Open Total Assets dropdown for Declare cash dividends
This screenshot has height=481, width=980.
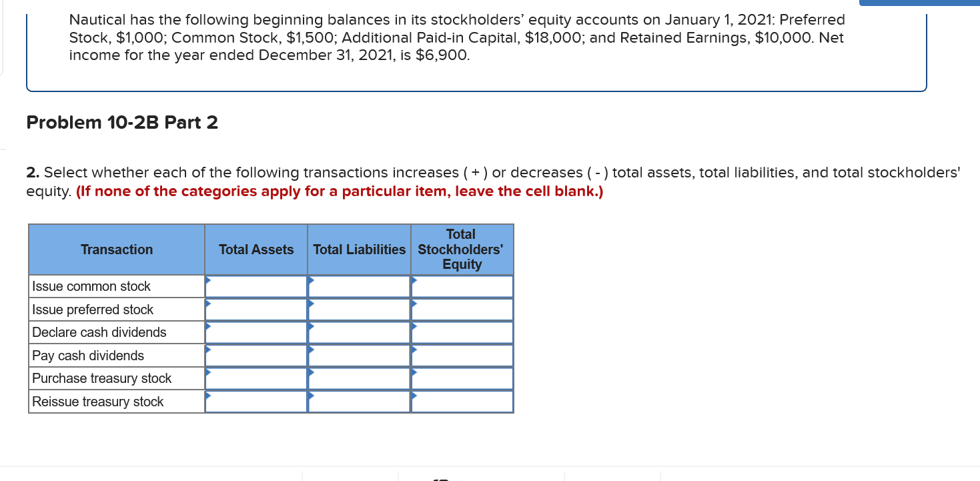click(256, 332)
